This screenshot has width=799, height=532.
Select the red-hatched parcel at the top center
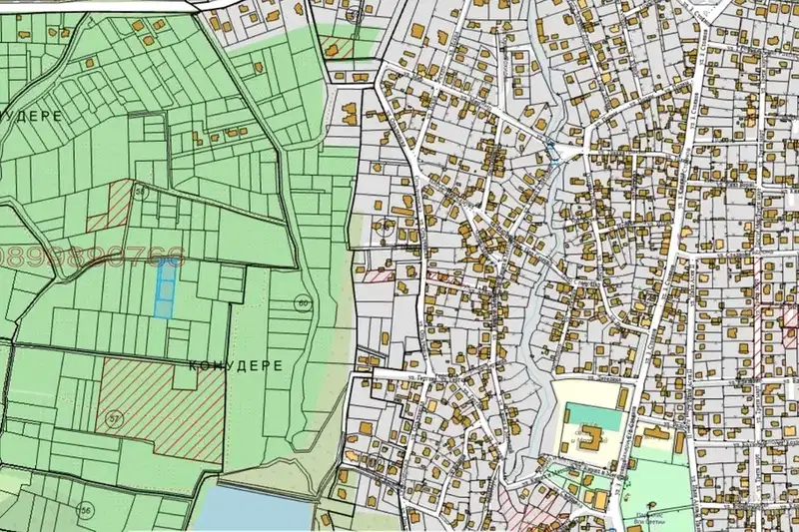point(337,47)
